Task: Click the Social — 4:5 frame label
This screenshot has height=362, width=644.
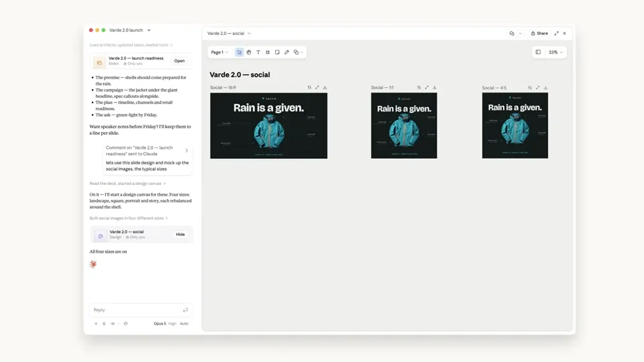Action: point(494,88)
